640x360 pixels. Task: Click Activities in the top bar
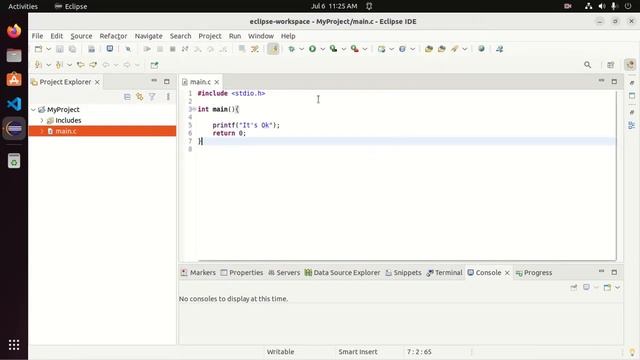click(23, 6)
